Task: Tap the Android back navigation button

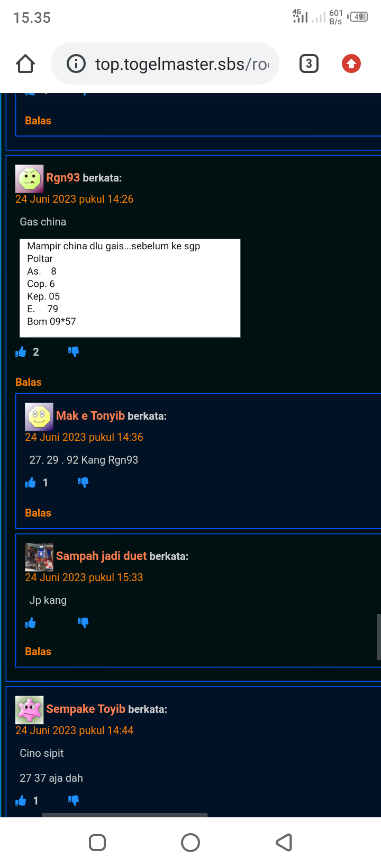Action: [284, 843]
